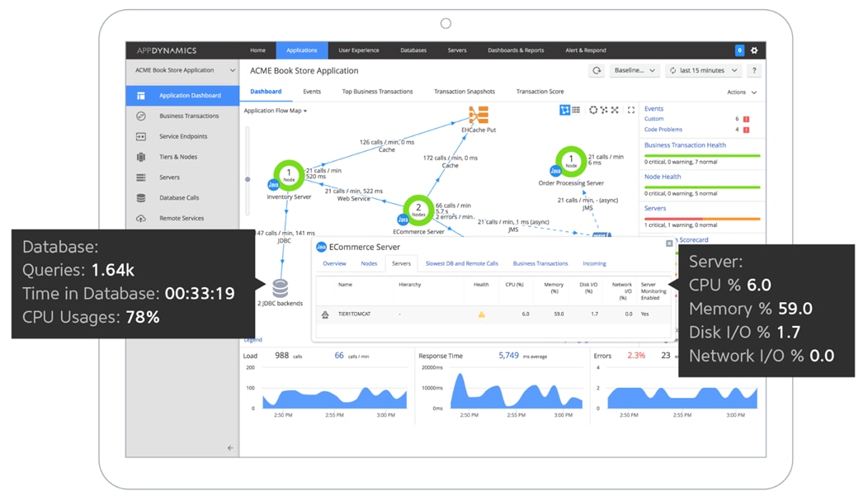Select the Inventory Server node circle

[x=289, y=175]
